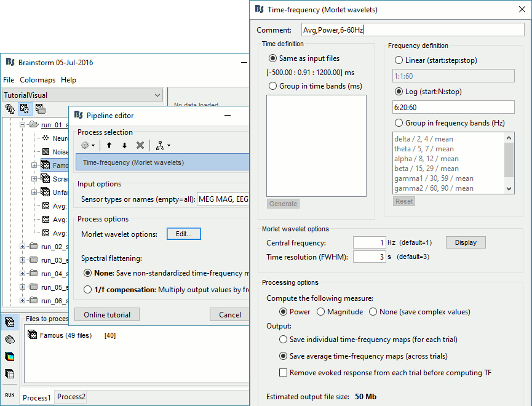532x406 pixels.
Task: Move selected process up in pipeline
Action: 109,145
